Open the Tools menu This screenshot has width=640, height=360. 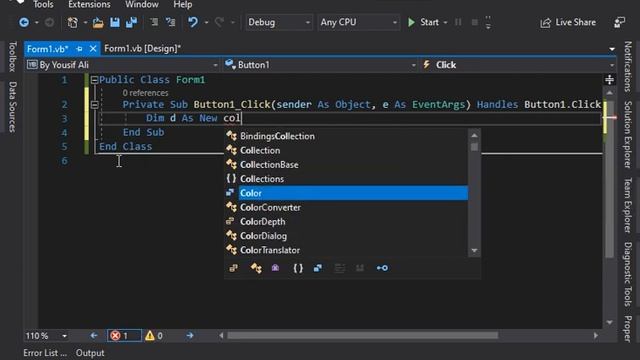coord(43,4)
